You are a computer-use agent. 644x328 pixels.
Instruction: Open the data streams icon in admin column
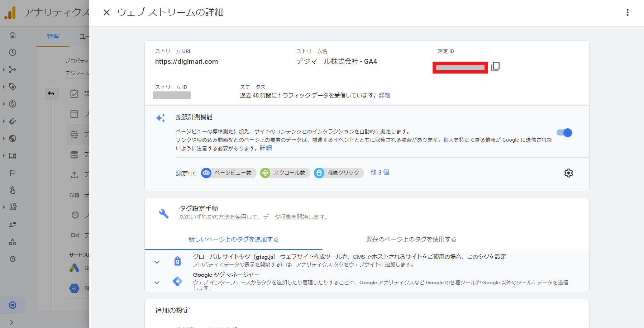[x=74, y=134]
